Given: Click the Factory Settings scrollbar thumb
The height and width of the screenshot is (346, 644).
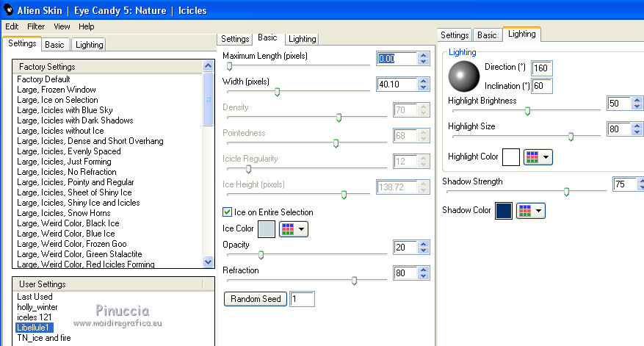Looking at the screenshot, I should [x=209, y=98].
